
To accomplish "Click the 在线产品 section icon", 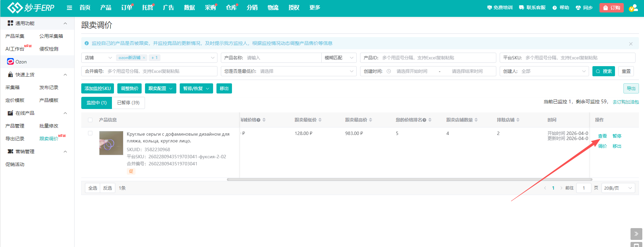I will coord(10,113).
